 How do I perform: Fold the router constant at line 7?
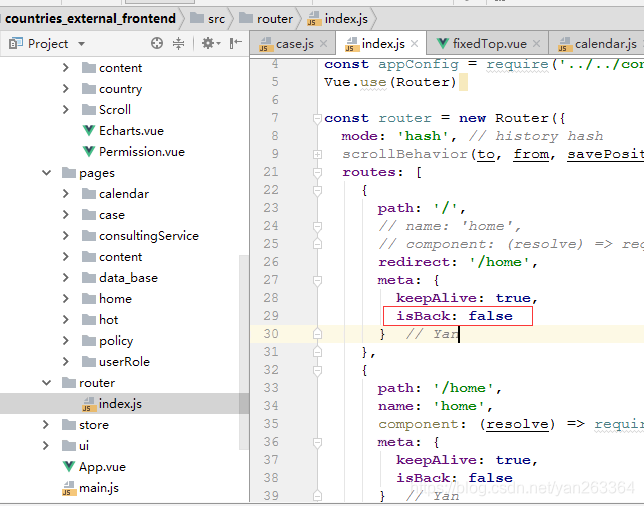click(x=317, y=118)
